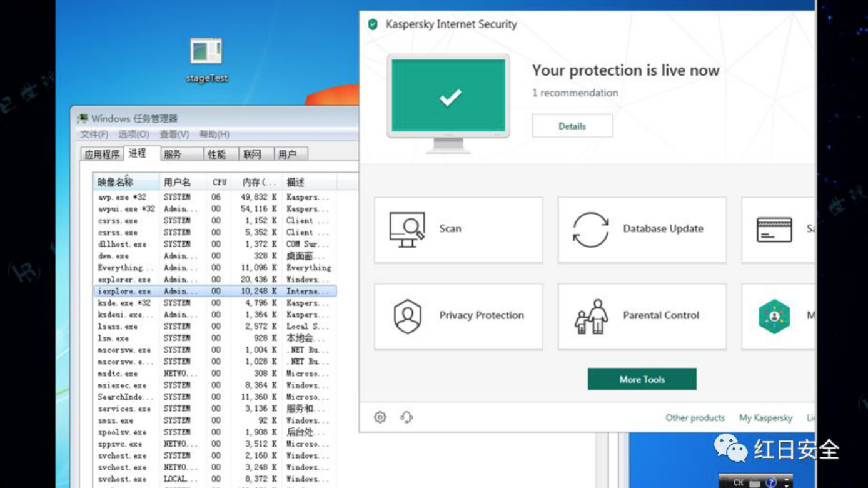Screen dimensions: 868x488
Task: Click the Privacy Protection shield icon
Action: [408, 316]
